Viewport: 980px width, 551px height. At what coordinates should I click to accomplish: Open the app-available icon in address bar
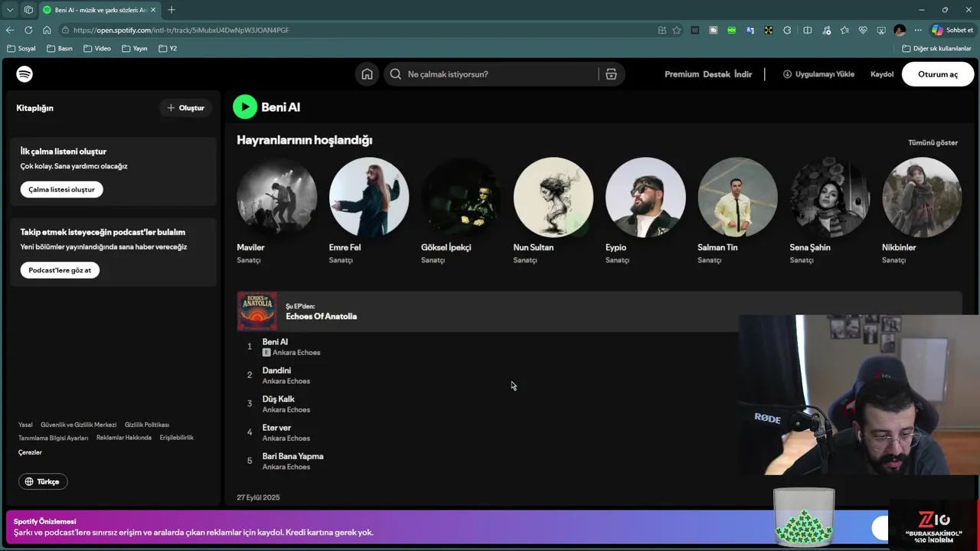[x=662, y=30]
